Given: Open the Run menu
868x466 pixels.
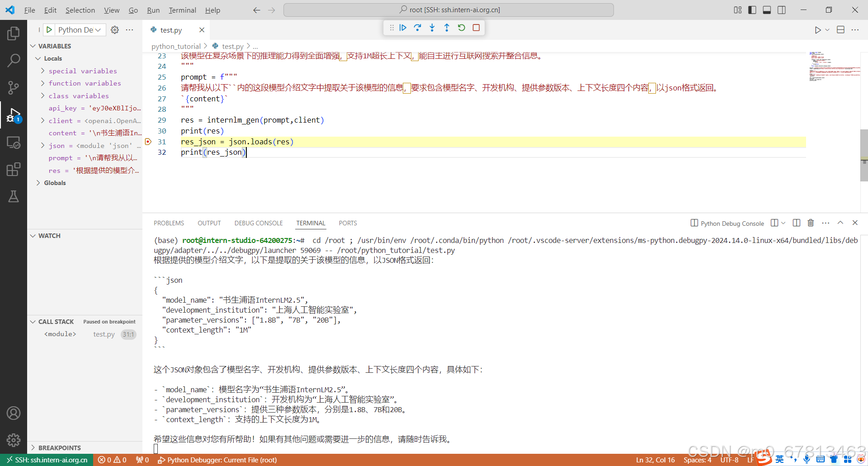Looking at the screenshot, I should pos(153,10).
